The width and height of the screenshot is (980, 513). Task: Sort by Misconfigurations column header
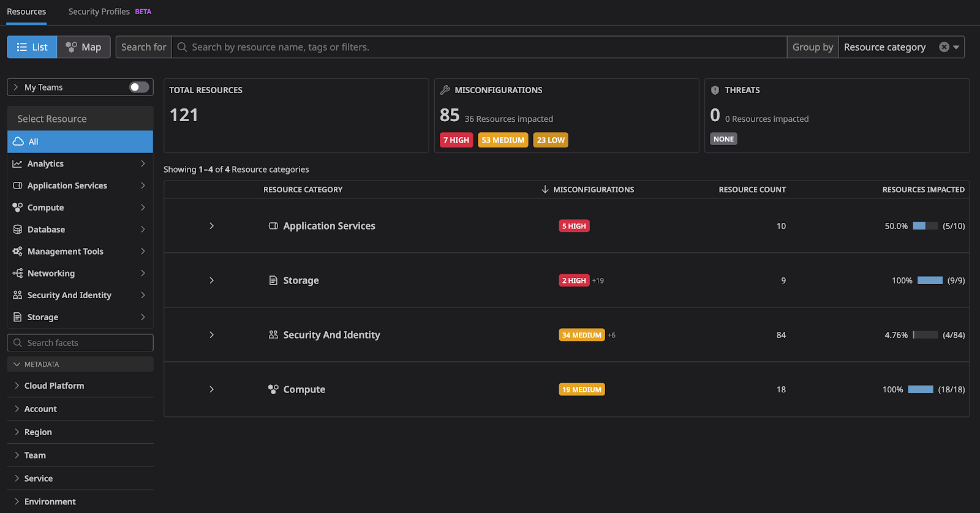[x=588, y=190]
